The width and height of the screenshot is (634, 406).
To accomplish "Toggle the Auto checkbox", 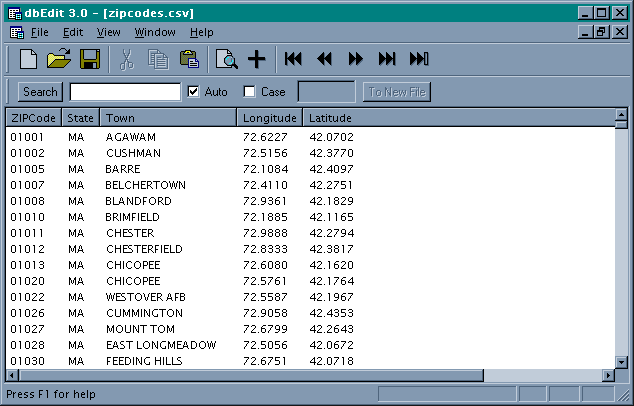I will click(x=193, y=92).
